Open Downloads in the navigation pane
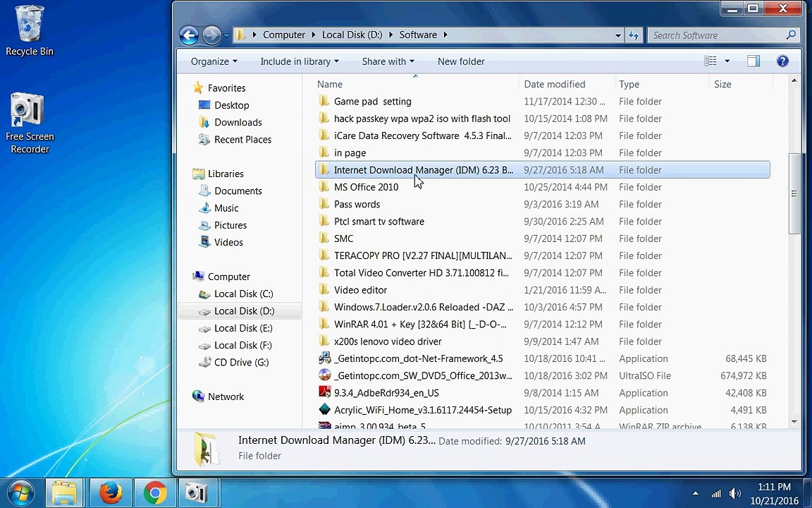The height and width of the screenshot is (508, 812). click(238, 122)
